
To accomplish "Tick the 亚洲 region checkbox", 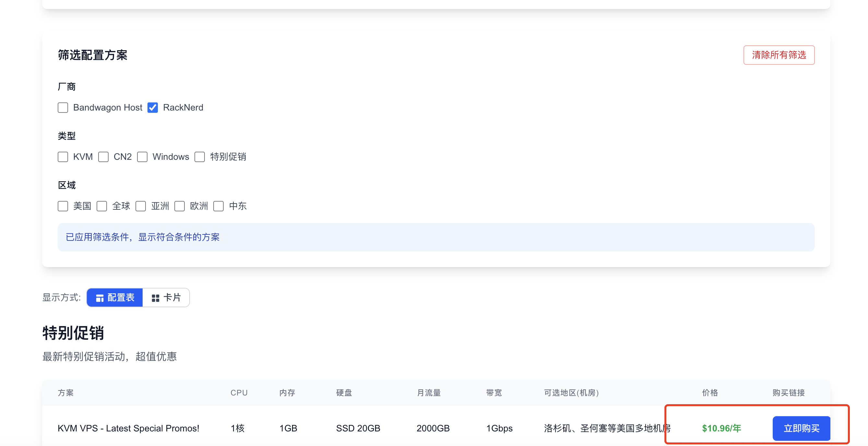I will point(141,206).
